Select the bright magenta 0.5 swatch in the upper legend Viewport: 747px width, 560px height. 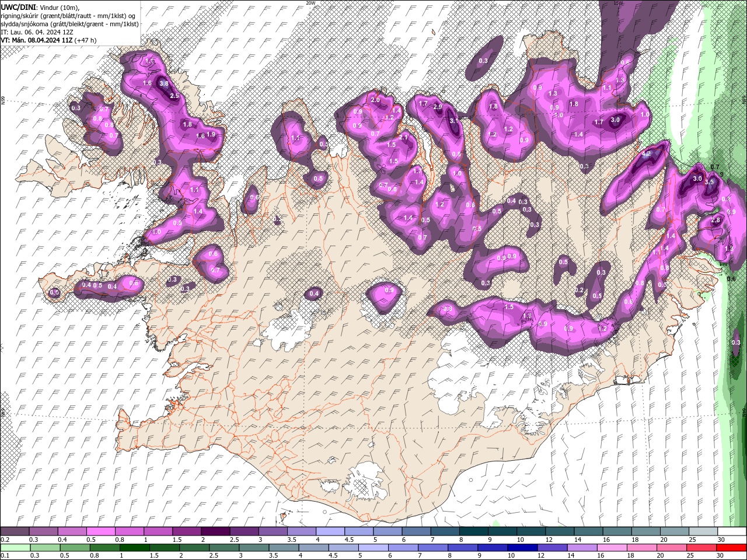click(x=101, y=531)
